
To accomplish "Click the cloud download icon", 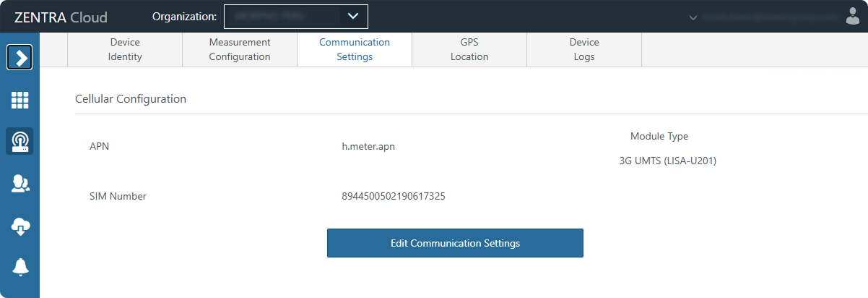I will pyautogui.click(x=19, y=226).
